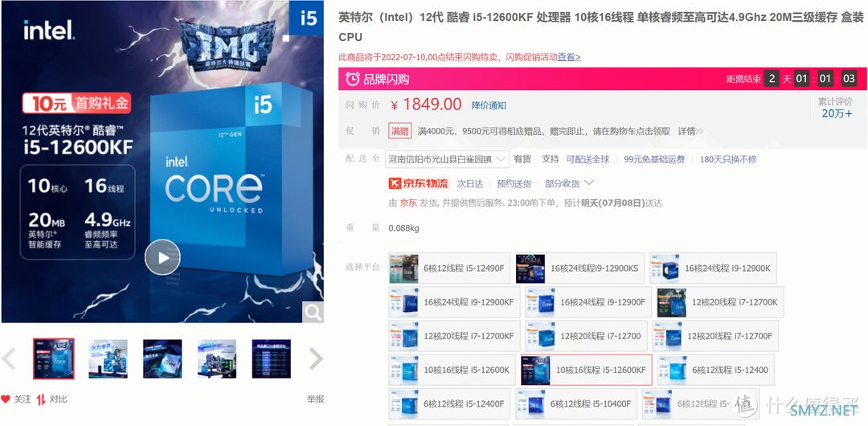Select 12核20线程 i7-12700KF option

454,336
